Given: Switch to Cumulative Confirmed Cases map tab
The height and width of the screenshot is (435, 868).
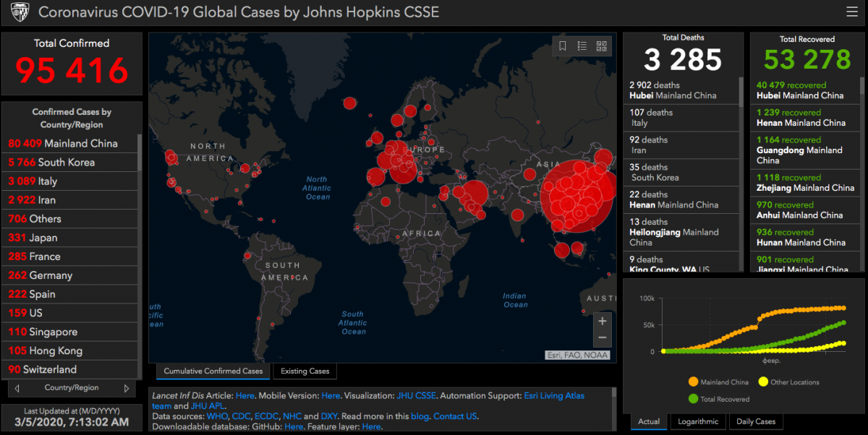Looking at the screenshot, I should tap(213, 371).
